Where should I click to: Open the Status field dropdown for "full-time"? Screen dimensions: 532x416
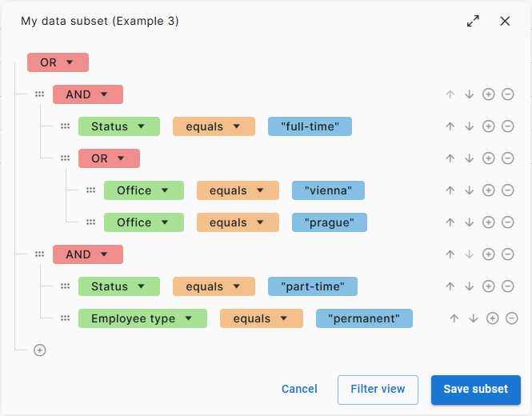(118, 126)
